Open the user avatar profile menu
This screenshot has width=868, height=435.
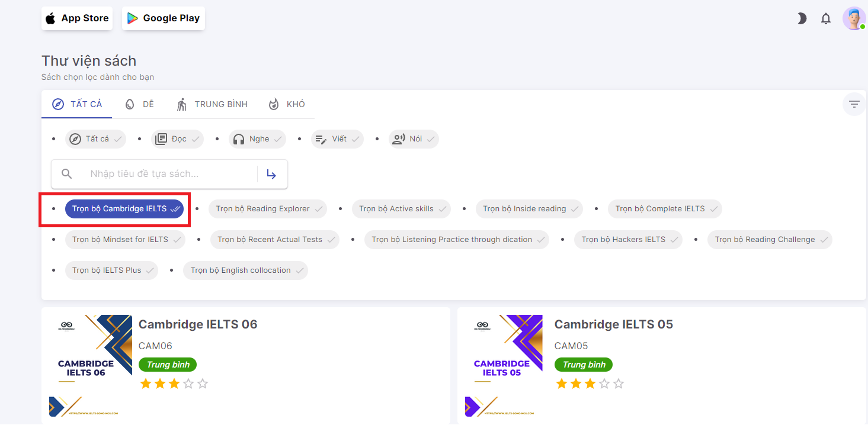click(x=854, y=18)
